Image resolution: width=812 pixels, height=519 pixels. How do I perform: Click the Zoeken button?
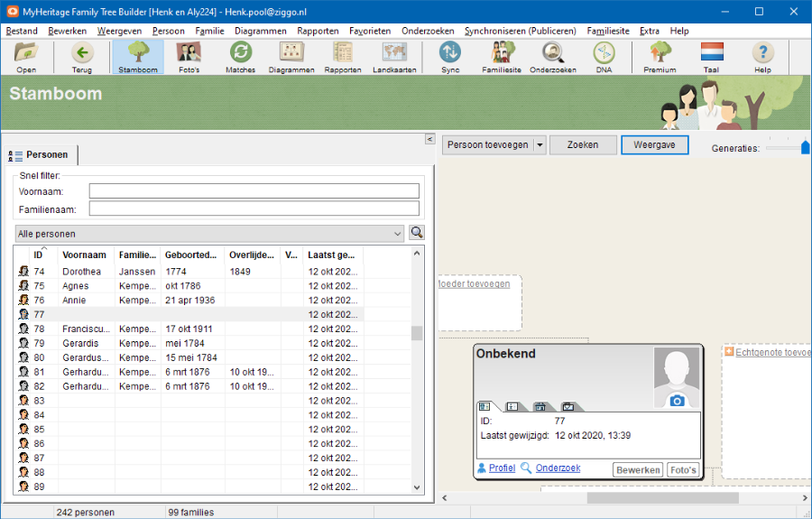(x=583, y=144)
